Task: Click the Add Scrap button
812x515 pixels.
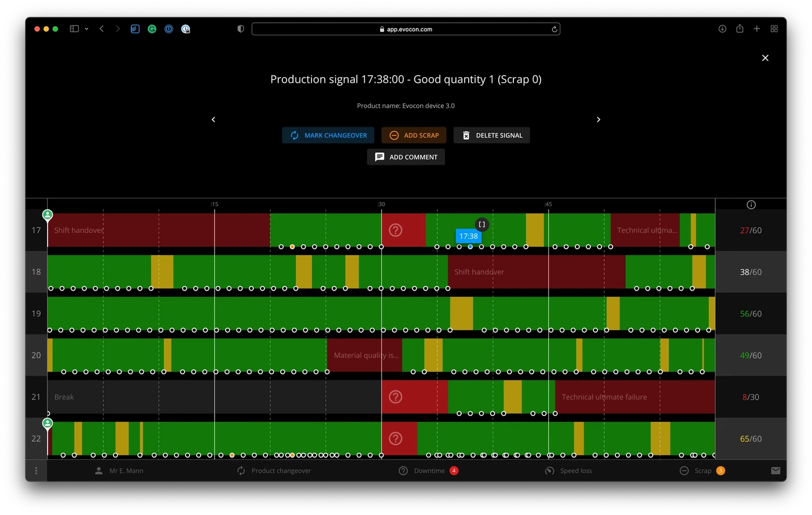Action: (x=414, y=135)
